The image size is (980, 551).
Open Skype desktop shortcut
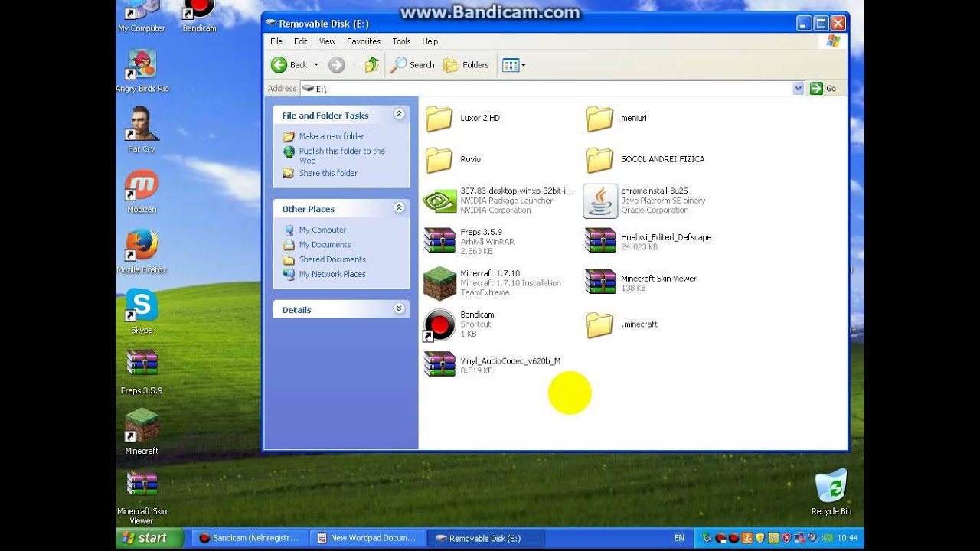[x=142, y=311]
